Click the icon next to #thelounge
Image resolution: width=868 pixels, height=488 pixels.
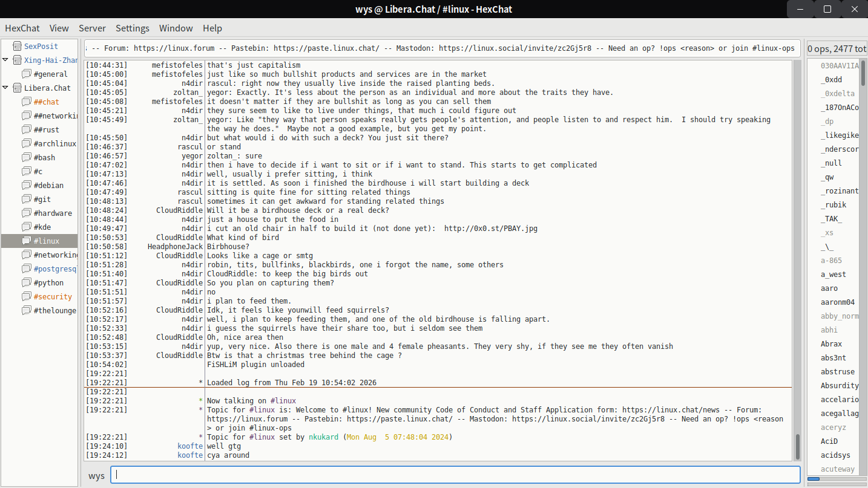(x=27, y=310)
